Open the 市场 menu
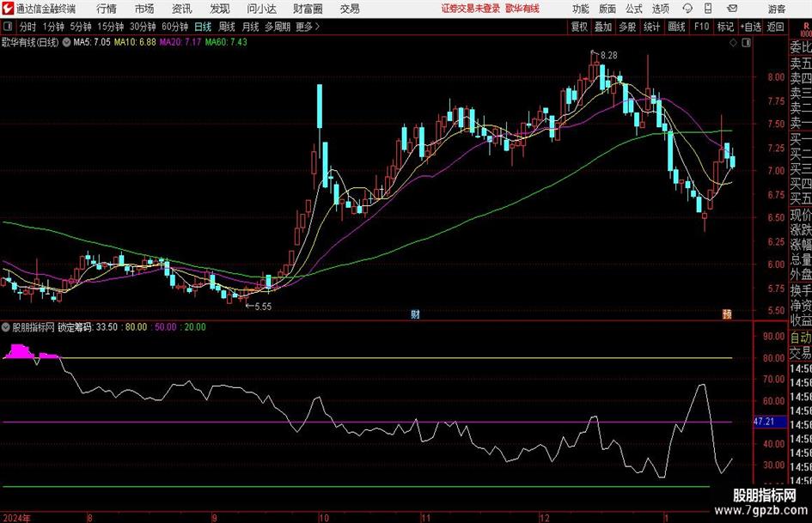Viewport: 812px width, 523px height. pos(144,9)
